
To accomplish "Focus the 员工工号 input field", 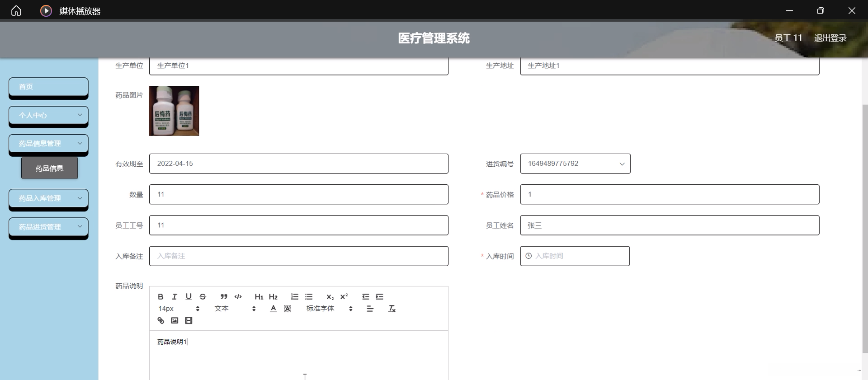I will (x=299, y=225).
